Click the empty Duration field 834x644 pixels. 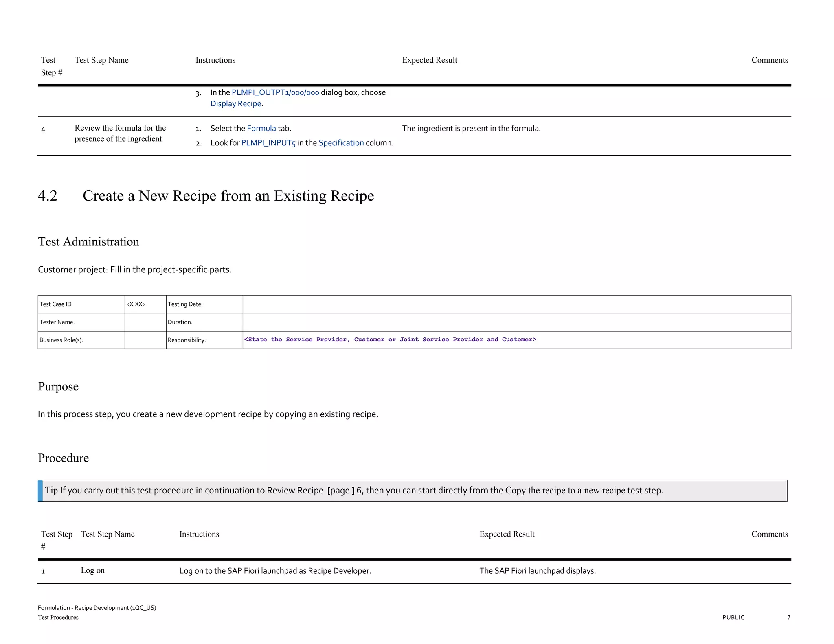[x=516, y=322]
